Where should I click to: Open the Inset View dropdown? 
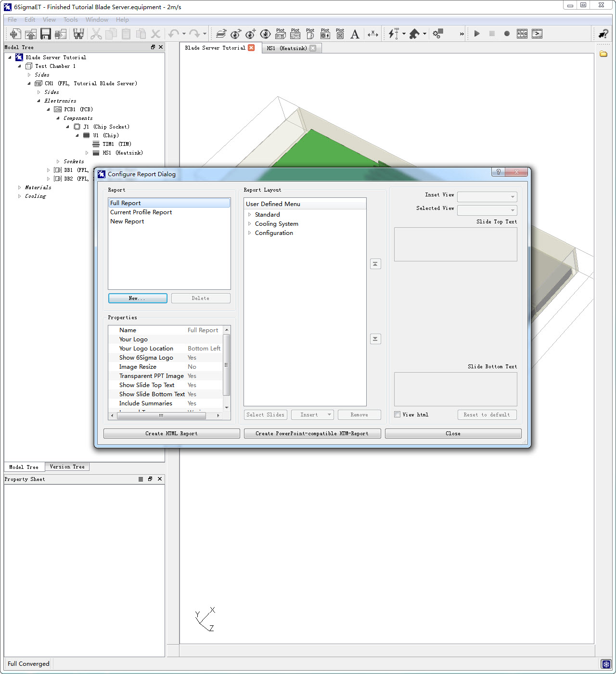(x=487, y=196)
